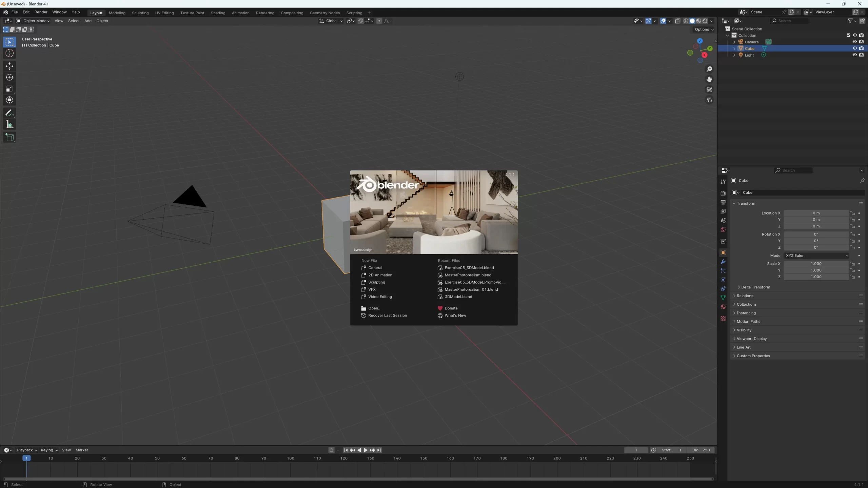Viewport: 868px width, 488px height.
Task: Open the Scene properties tab
Action: click(x=723, y=221)
